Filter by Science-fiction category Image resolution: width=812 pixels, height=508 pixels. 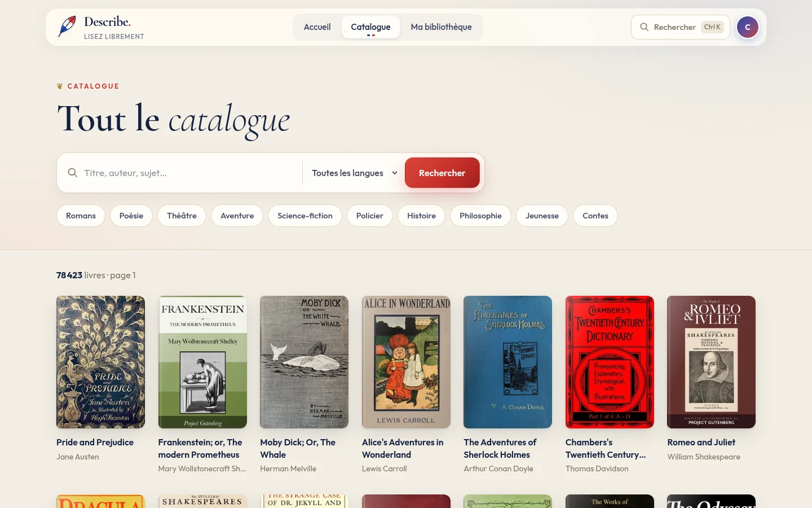[x=305, y=216]
